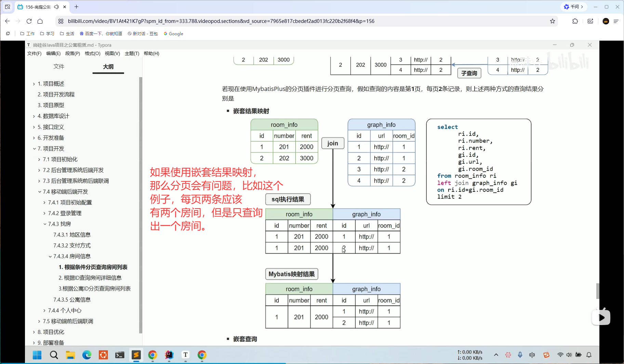This screenshot has height=364, width=624.
Task: Go to browser home page
Action: click(x=40, y=21)
